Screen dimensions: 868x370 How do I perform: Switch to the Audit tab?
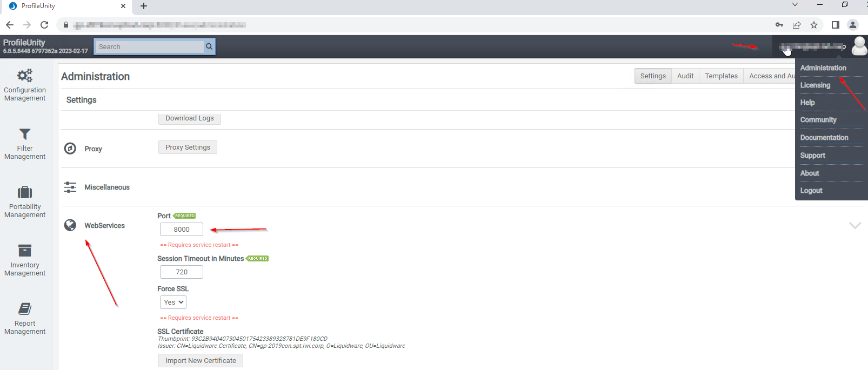[x=685, y=76]
